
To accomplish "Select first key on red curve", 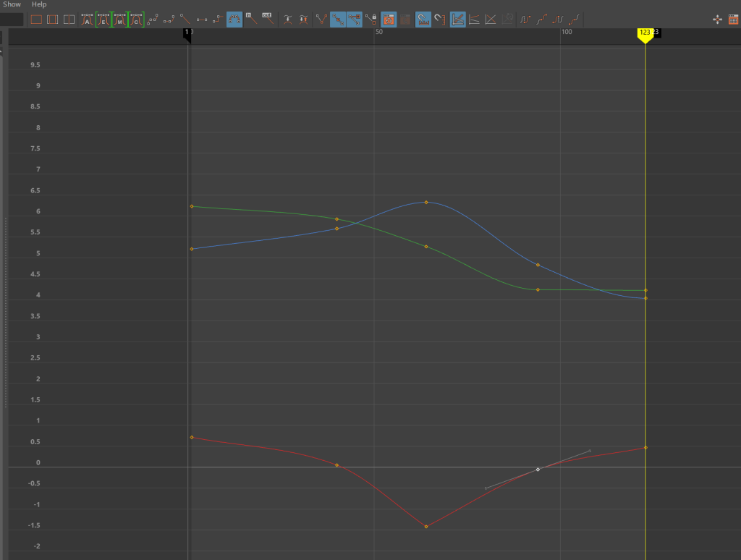I will pyautogui.click(x=191, y=438).
